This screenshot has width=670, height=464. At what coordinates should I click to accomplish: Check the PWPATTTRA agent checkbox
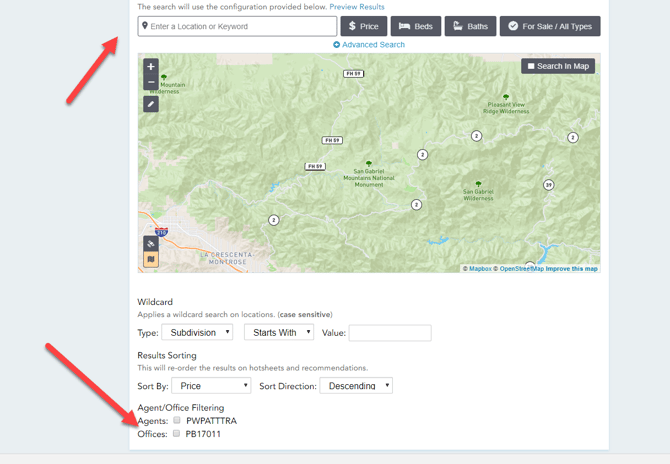177,420
